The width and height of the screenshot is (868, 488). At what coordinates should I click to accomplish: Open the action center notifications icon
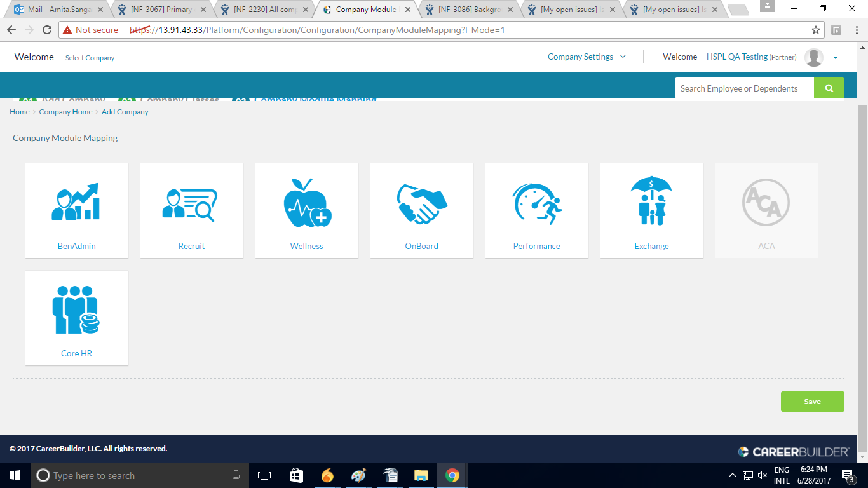pos(848,475)
